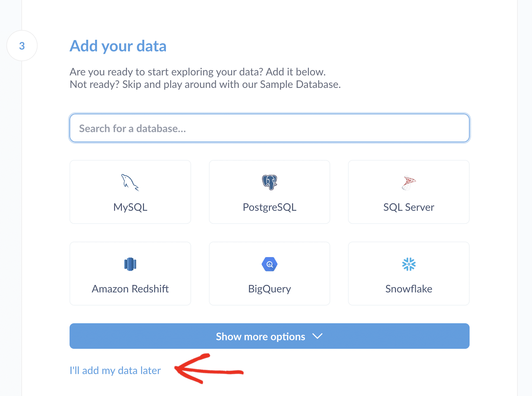Viewport: 532px width, 396px height.
Task: Select the MySQL database card
Action: 130,192
